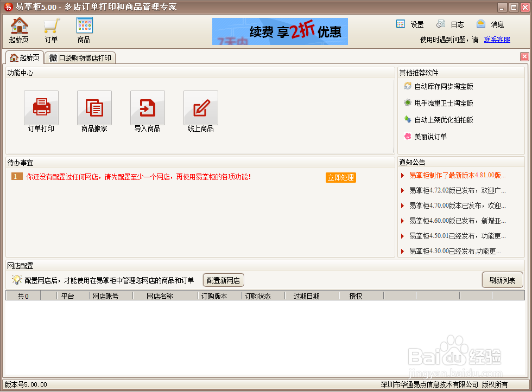Click the 授权 column header
Viewport: 532px width, 392px height.
(362, 296)
